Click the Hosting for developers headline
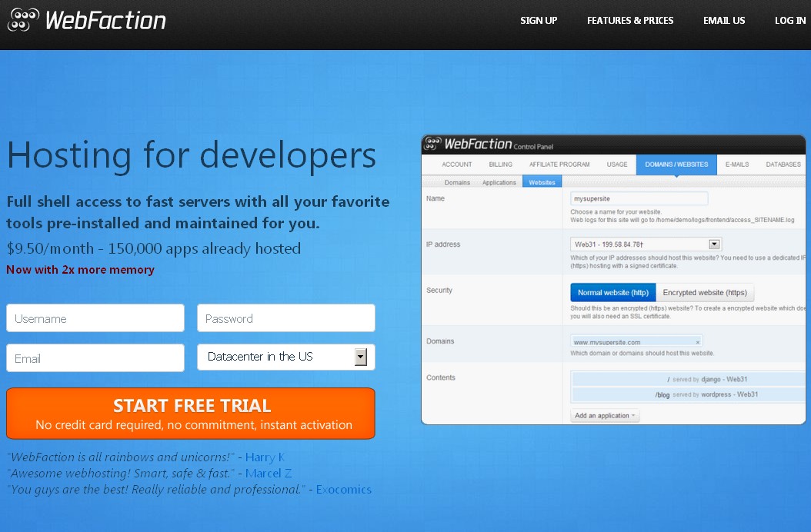The height and width of the screenshot is (532, 811). pos(192,155)
